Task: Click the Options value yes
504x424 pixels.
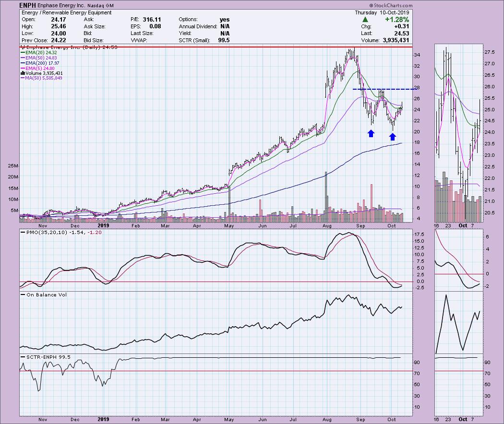Action: pyautogui.click(x=225, y=20)
